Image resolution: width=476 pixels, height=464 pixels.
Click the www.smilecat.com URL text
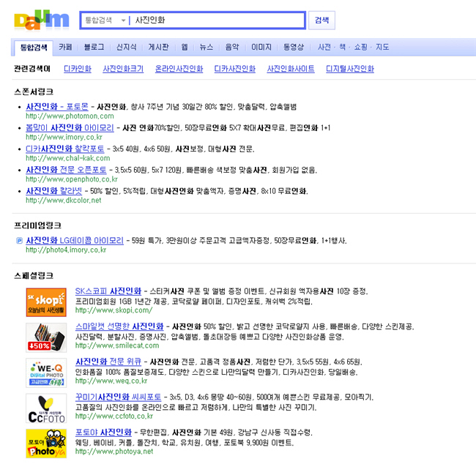click(x=117, y=345)
